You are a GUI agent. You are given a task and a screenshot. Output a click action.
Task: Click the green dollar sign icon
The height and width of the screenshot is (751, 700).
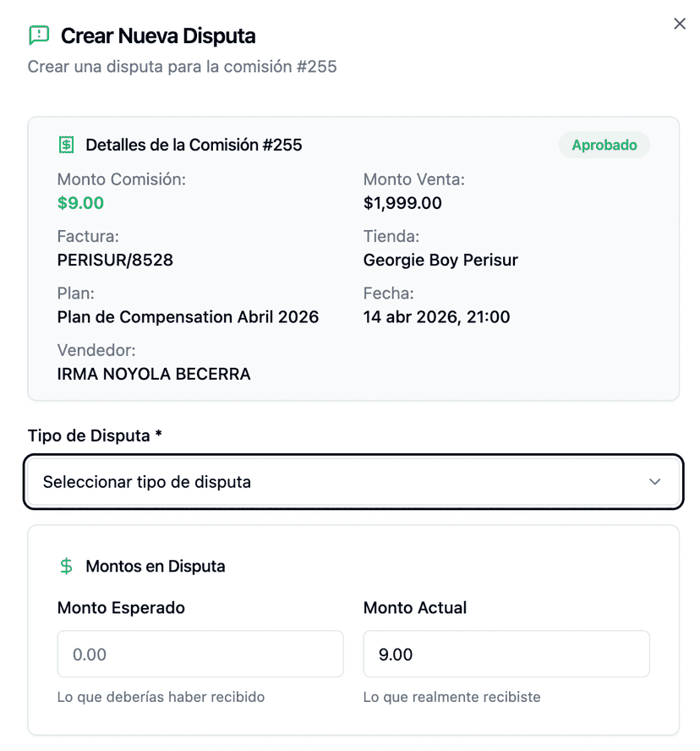(x=66, y=566)
